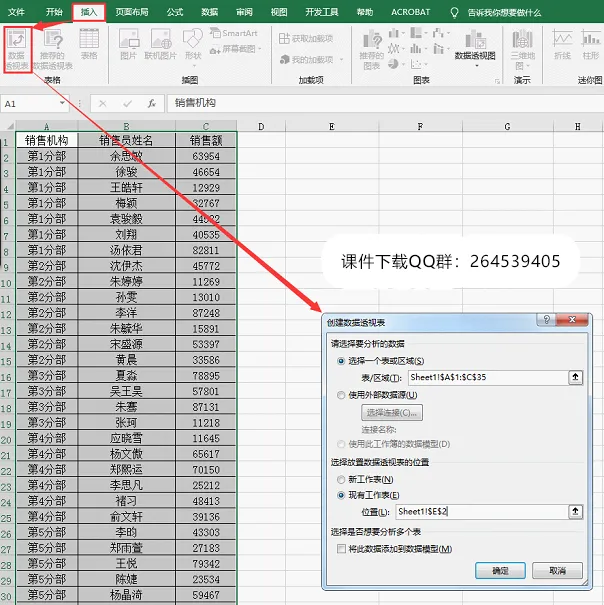Switch to the Home (开始) tab

click(54, 12)
